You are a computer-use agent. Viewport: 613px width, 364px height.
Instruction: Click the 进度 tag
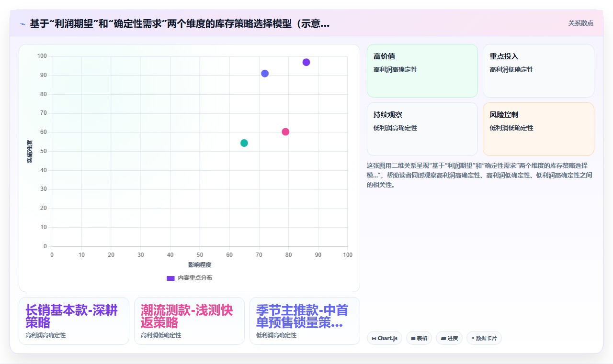click(x=449, y=338)
